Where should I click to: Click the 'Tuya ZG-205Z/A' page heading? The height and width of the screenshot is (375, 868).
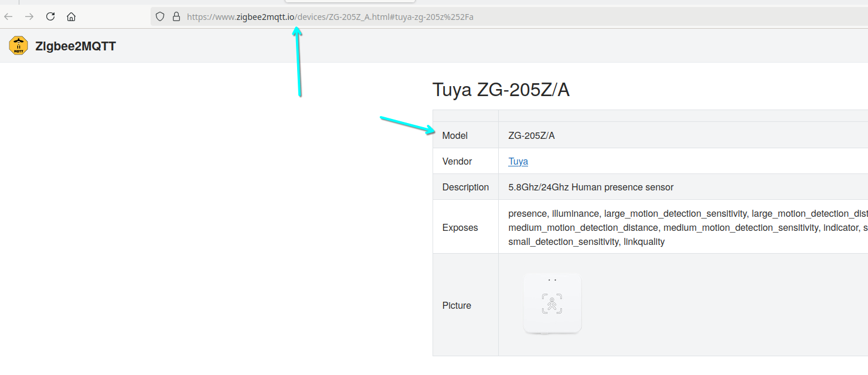click(x=501, y=90)
